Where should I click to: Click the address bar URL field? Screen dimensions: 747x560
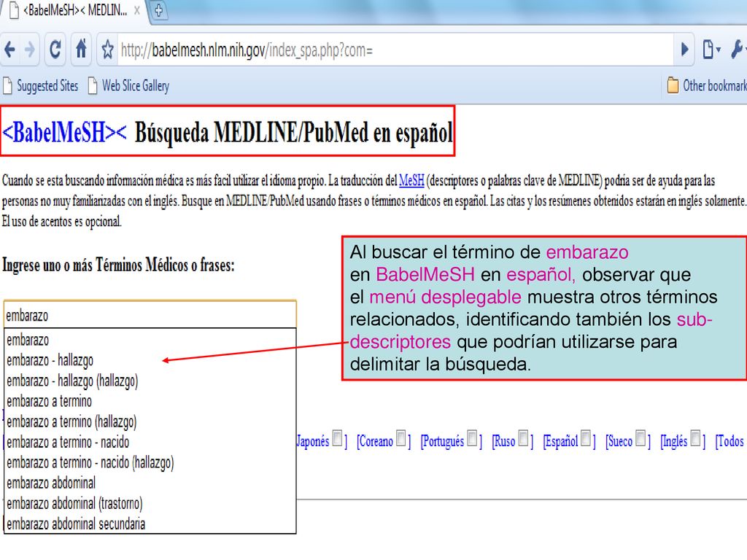(x=395, y=50)
